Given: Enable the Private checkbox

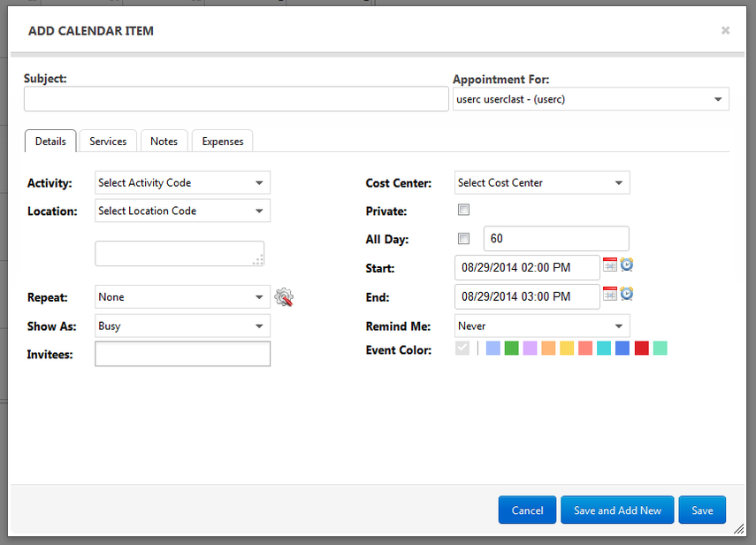Looking at the screenshot, I should point(463,210).
